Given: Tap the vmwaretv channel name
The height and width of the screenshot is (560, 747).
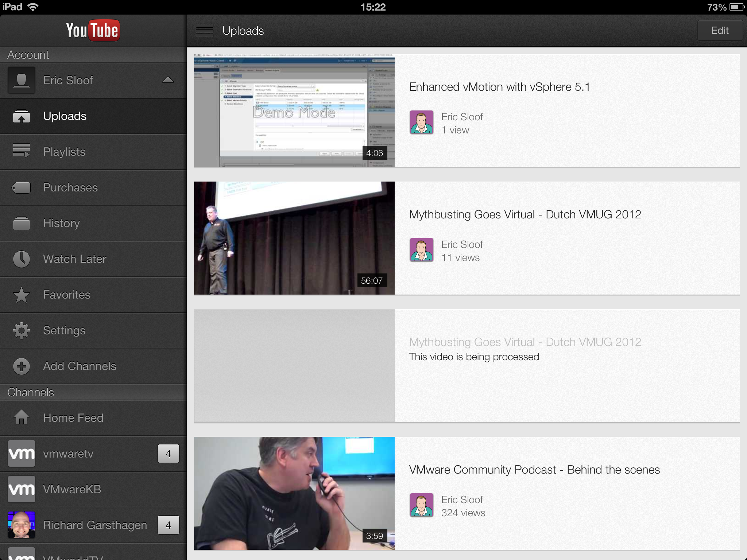Looking at the screenshot, I should [x=68, y=454].
